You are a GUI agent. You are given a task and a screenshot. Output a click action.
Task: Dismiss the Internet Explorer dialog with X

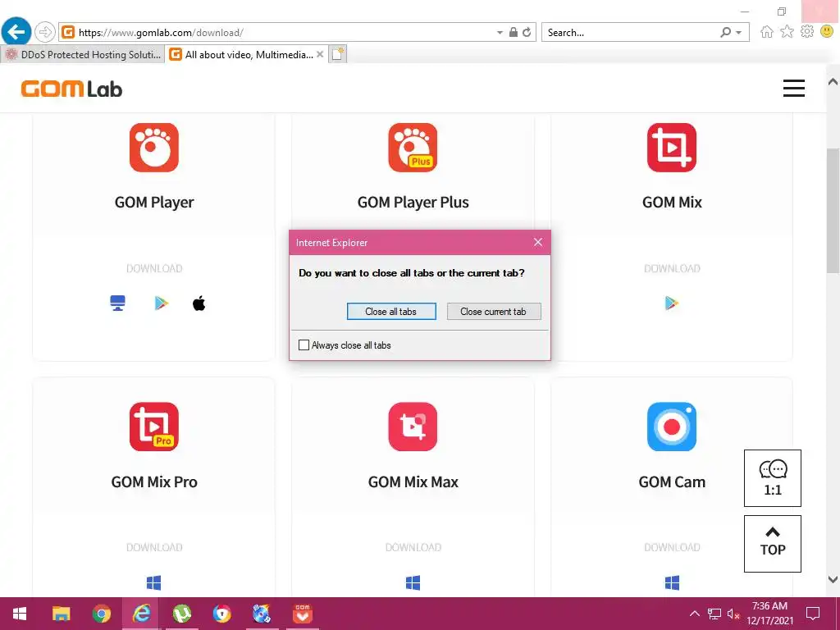pyautogui.click(x=538, y=242)
